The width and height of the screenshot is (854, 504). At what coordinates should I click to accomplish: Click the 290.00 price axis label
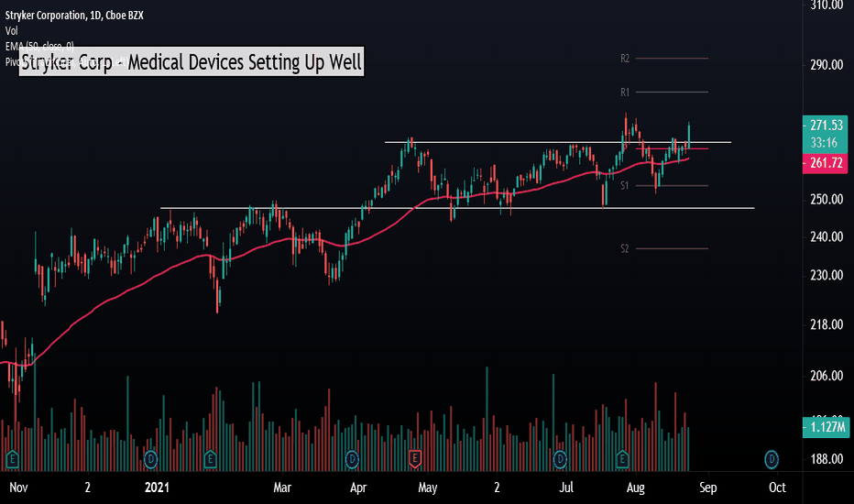pyautogui.click(x=827, y=65)
